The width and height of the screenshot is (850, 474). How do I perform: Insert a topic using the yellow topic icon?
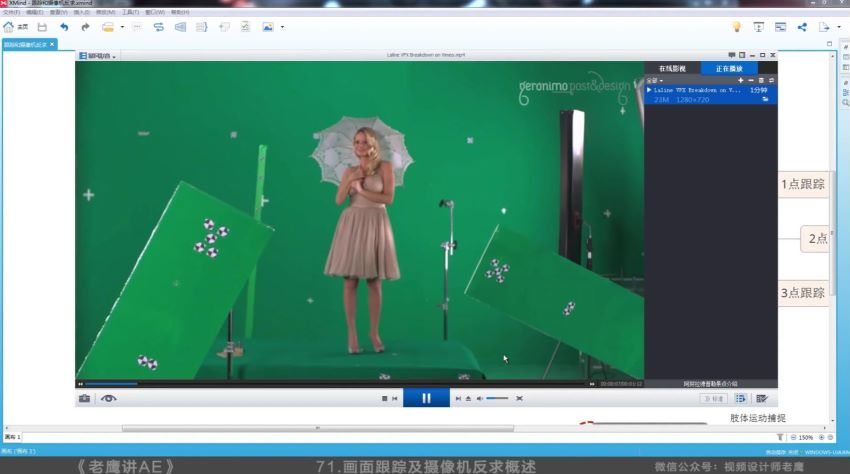pyautogui.click(x=108, y=27)
